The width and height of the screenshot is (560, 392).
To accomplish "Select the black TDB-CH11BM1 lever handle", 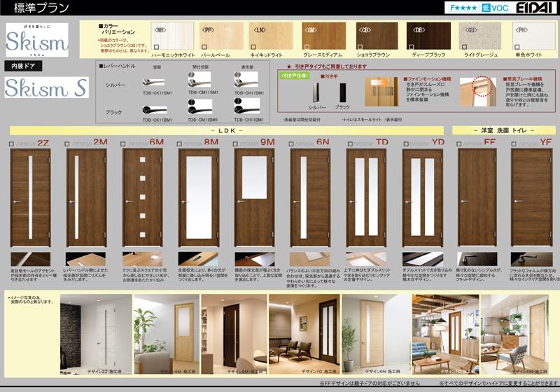I will tap(247, 107).
